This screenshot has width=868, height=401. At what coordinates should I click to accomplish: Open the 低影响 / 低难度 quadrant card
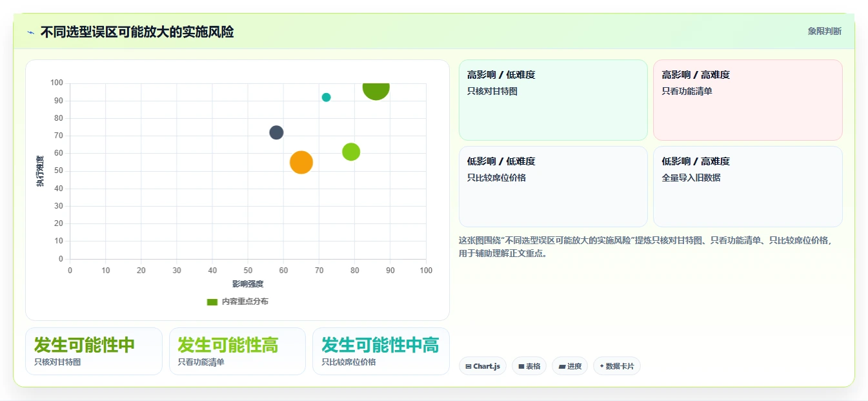[553, 187]
